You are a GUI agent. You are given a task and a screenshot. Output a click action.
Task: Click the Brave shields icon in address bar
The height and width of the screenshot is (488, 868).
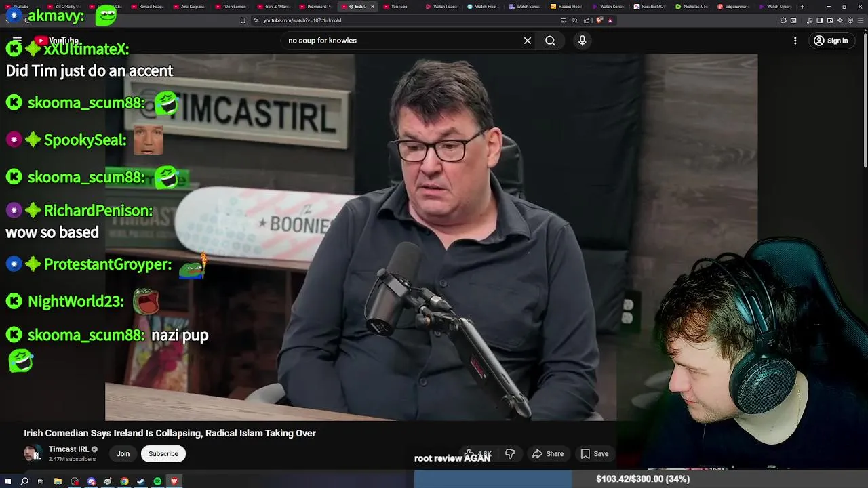(599, 20)
